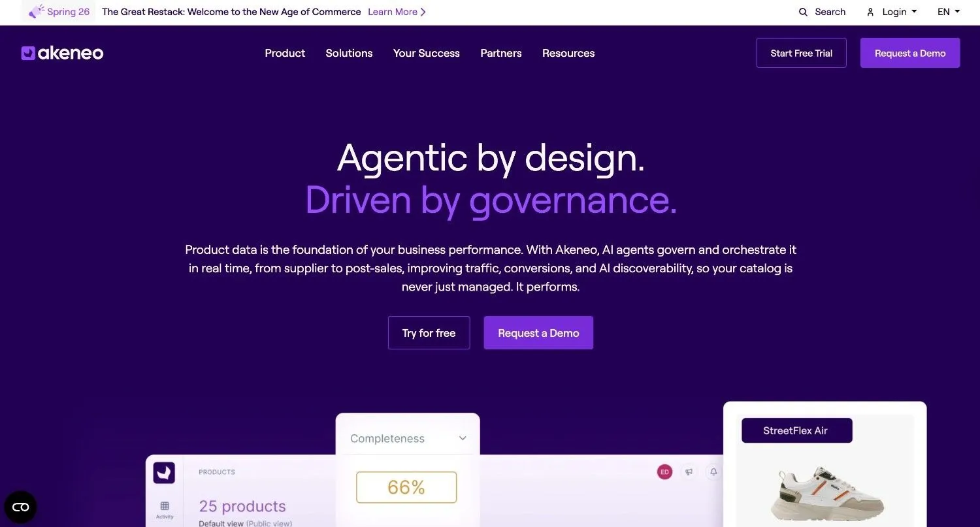980x527 pixels.
Task: Click Request a Demo in the header
Action: coord(910,53)
